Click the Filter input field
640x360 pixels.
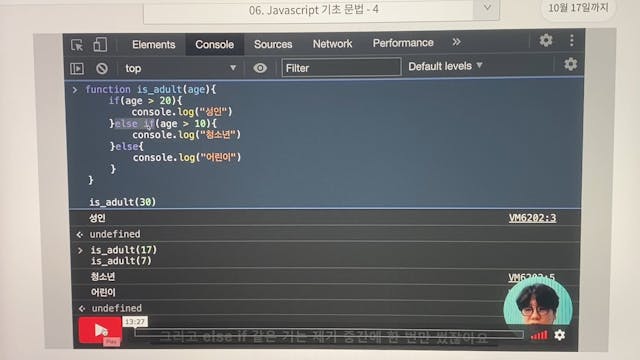(341, 68)
